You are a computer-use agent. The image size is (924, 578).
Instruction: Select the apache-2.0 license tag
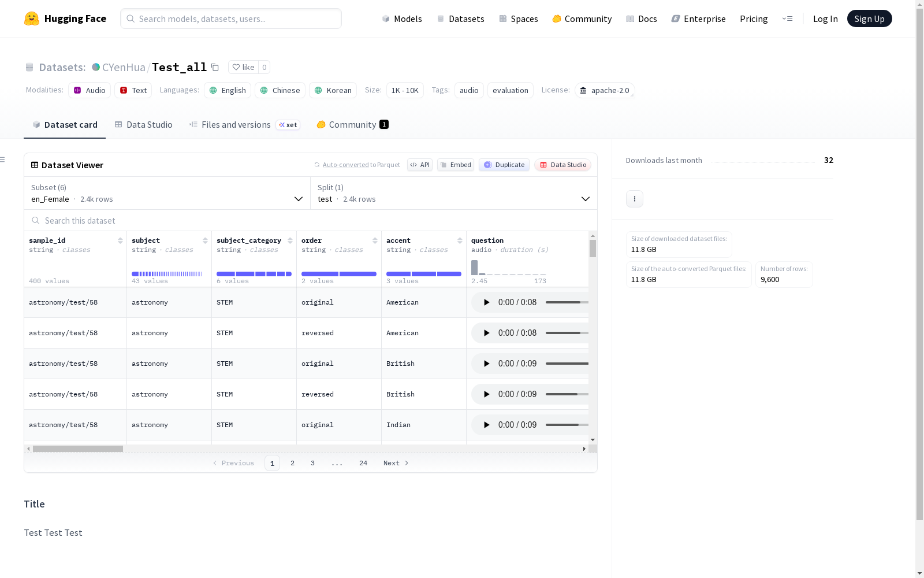605,90
